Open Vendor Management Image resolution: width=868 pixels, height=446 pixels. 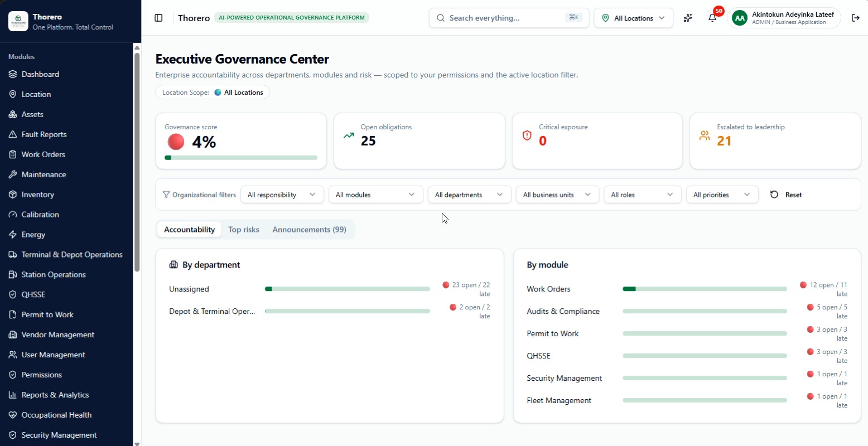[58, 335]
